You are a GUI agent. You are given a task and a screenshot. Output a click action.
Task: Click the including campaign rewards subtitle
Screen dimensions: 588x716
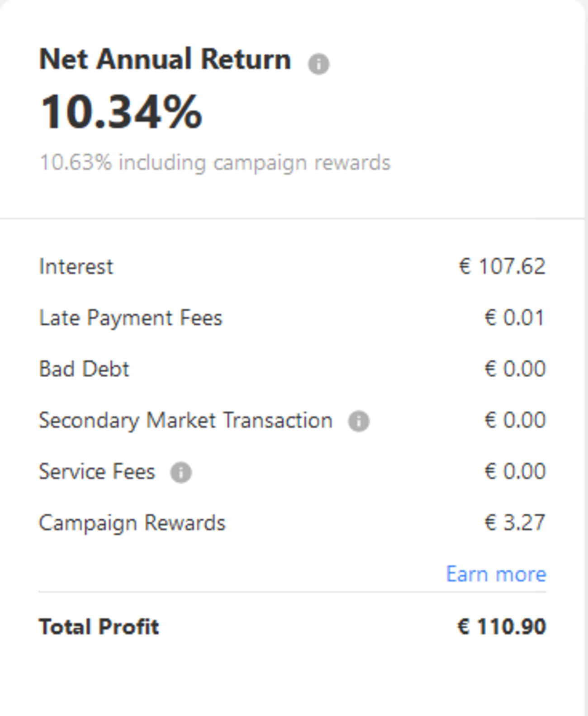215,162
